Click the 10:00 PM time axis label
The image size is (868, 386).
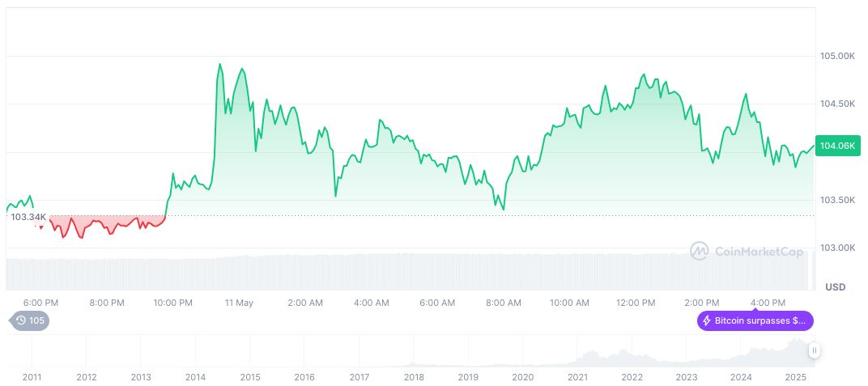pos(173,303)
